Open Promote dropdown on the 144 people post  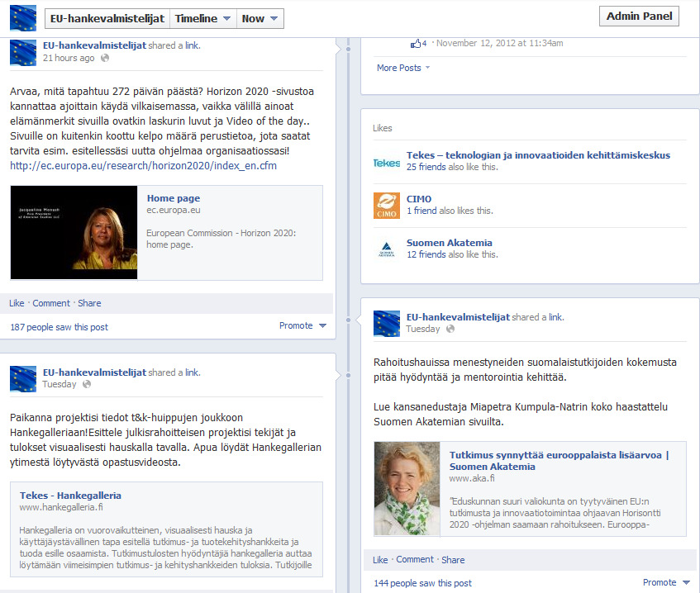coord(666,582)
